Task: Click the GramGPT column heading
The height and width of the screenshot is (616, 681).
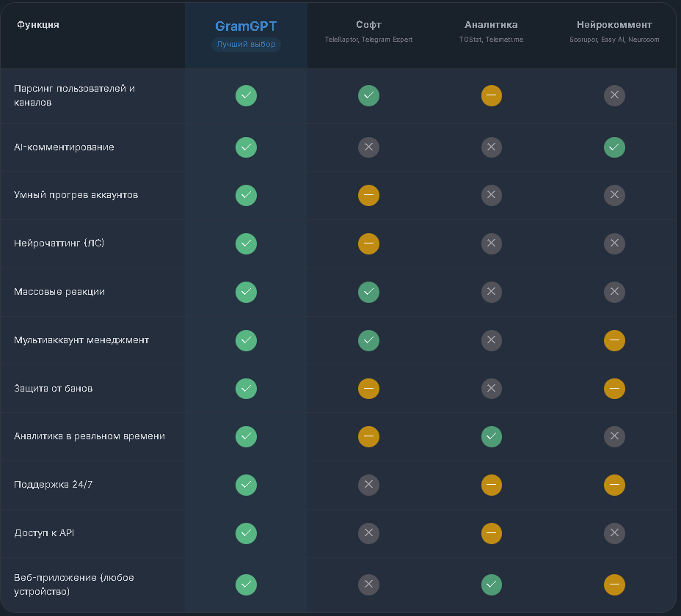Action: pyautogui.click(x=246, y=26)
